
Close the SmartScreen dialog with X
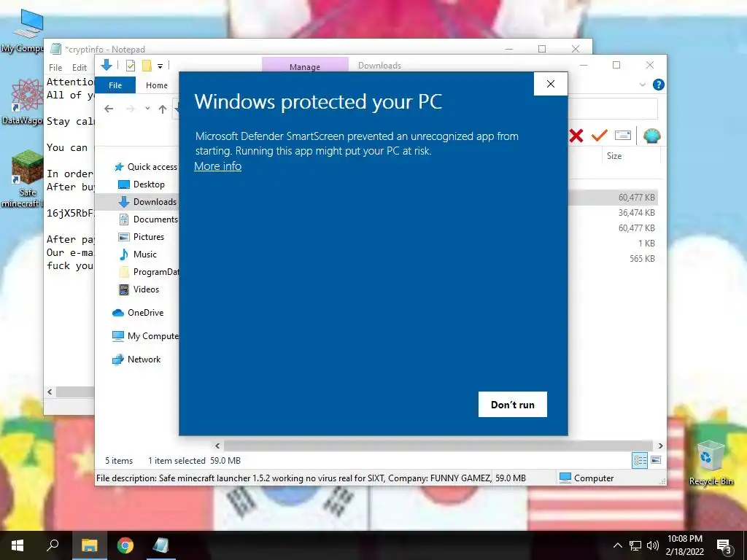(551, 84)
